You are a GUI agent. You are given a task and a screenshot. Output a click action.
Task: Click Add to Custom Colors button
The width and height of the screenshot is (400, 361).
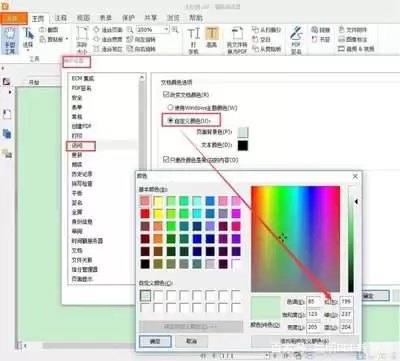305,341
